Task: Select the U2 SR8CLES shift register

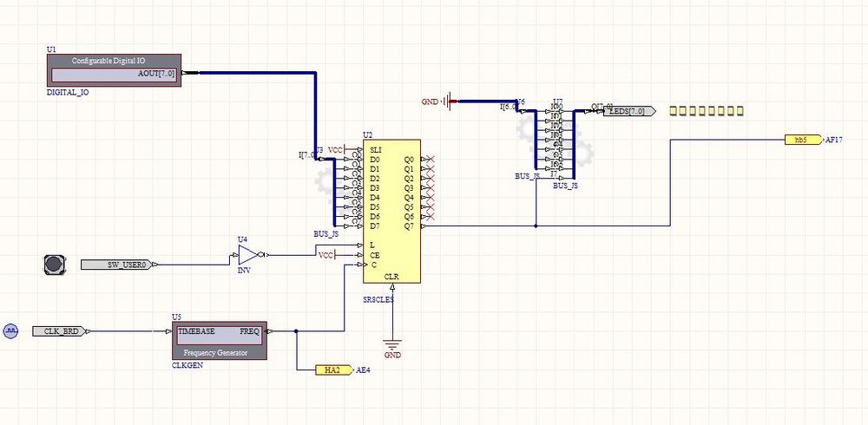Action: (391, 211)
